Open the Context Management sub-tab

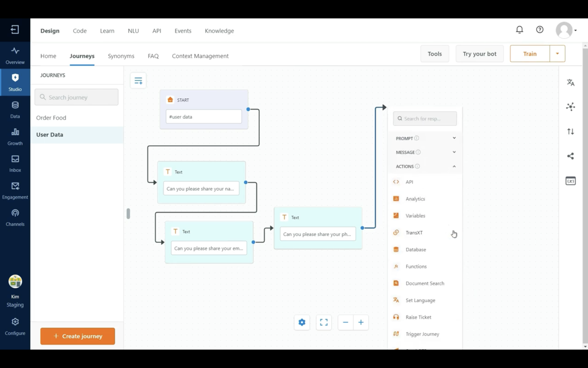tap(200, 56)
